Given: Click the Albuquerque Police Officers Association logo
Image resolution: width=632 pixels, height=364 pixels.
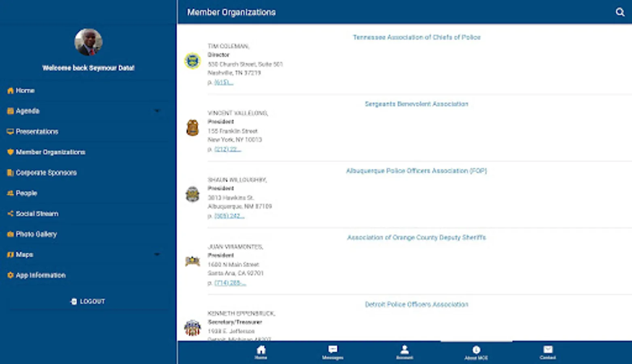Looking at the screenshot, I should (x=193, y=194).
